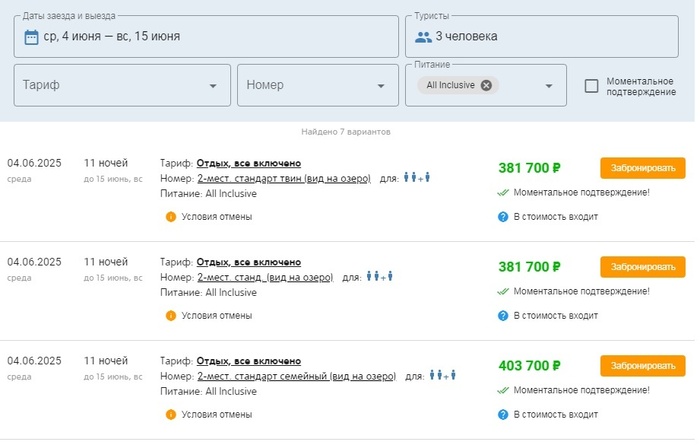Viewport: 700px width, 445px height.
Task: Click Забронировать for 403 700 ₽ offer
Action: coord(642,366)
